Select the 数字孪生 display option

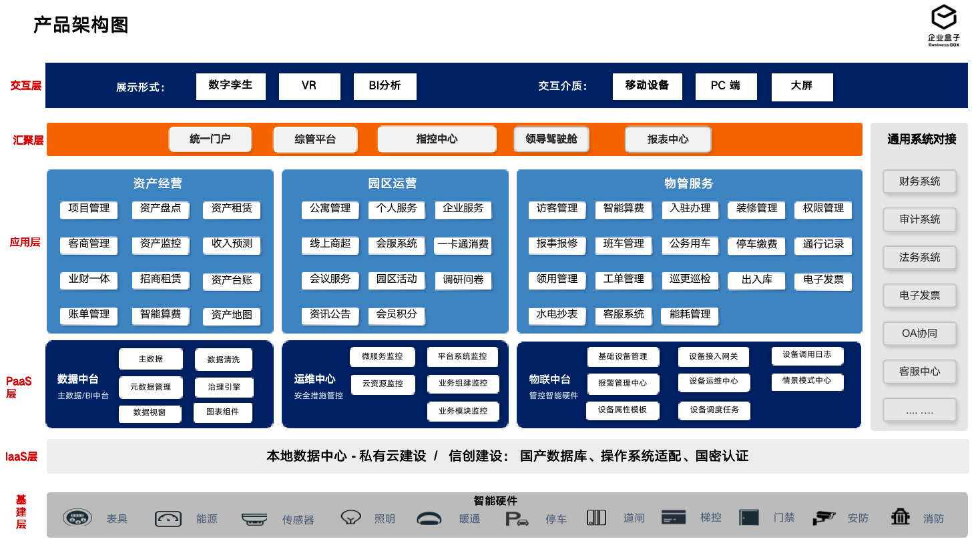(x=230, y=85)
